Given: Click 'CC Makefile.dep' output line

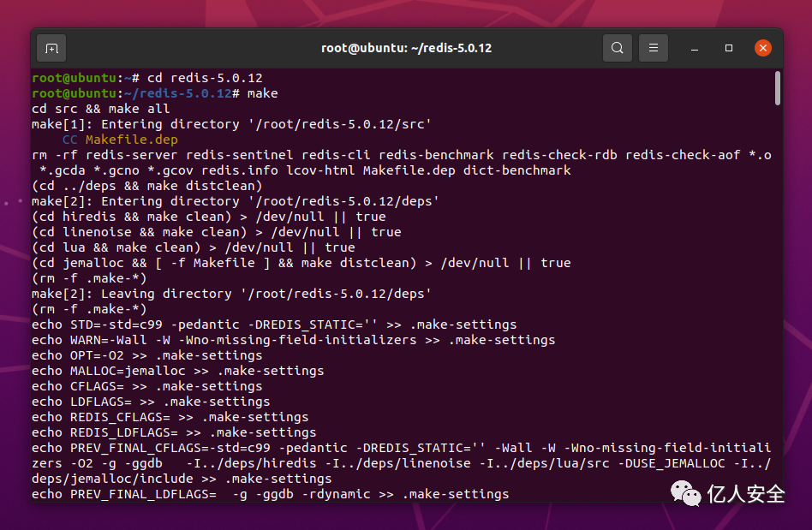Looking at the screenshot, I should [x=120, y=140].
